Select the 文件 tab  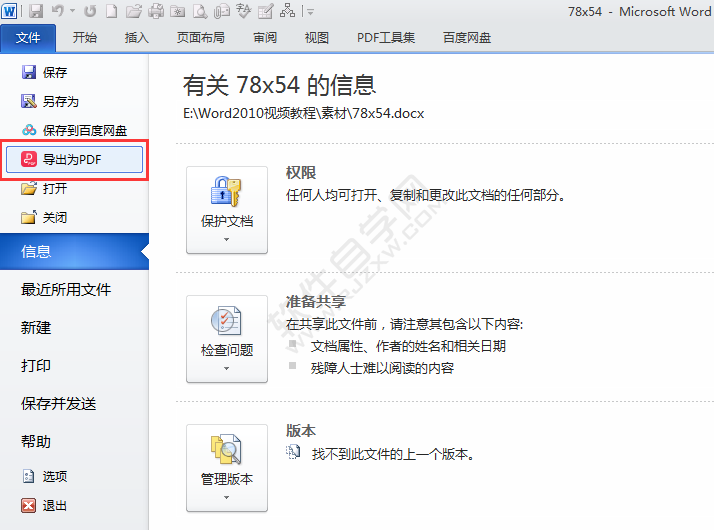click(x=28, y=38)
